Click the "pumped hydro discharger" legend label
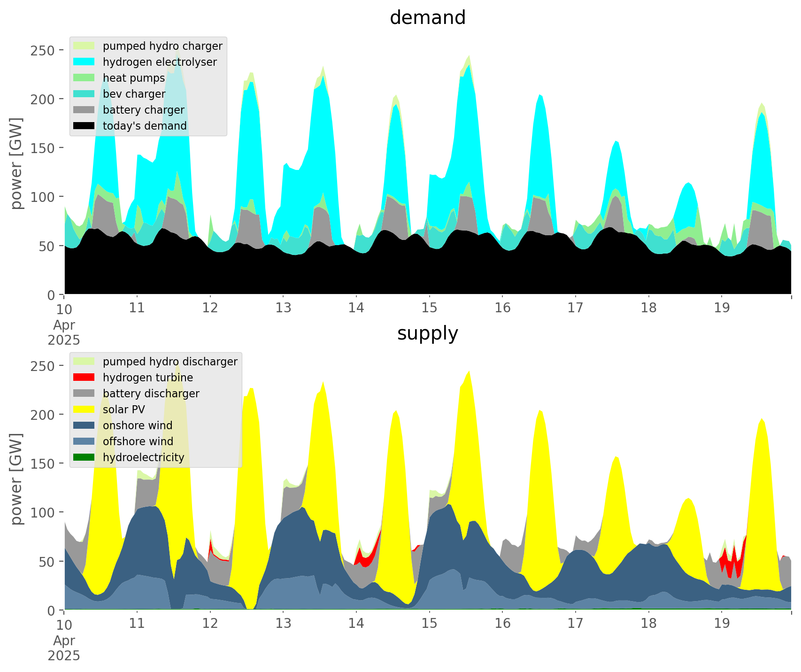This screenshot has height=672, width=801. coord(170,362)
